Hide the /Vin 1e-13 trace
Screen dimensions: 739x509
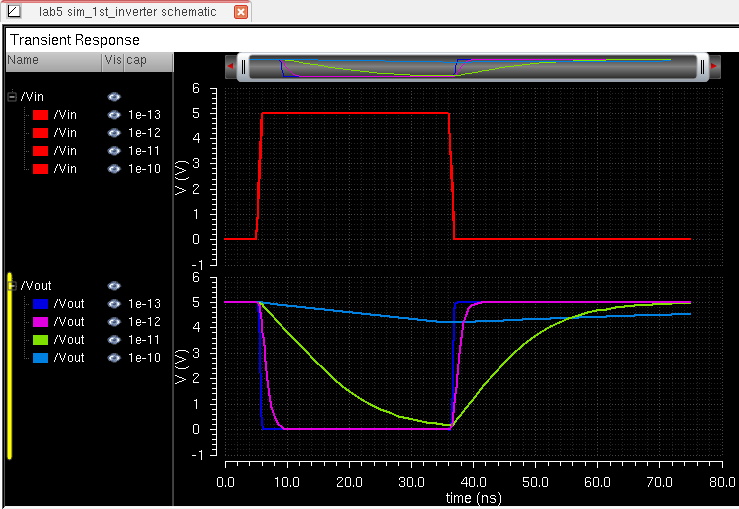coord(114,115)
